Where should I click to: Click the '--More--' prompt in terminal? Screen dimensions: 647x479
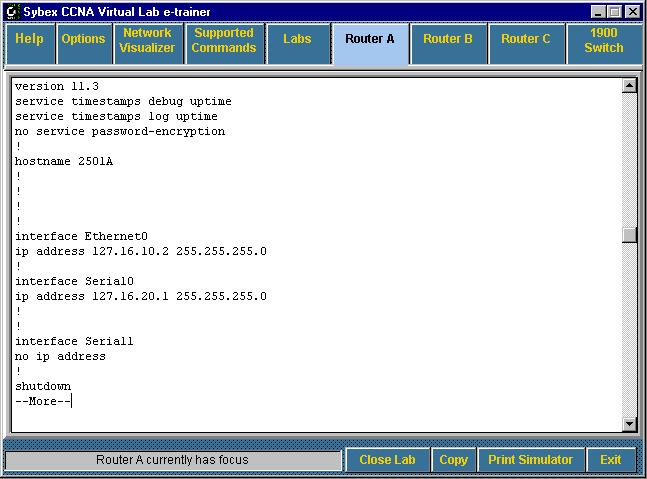pos(43,401)
